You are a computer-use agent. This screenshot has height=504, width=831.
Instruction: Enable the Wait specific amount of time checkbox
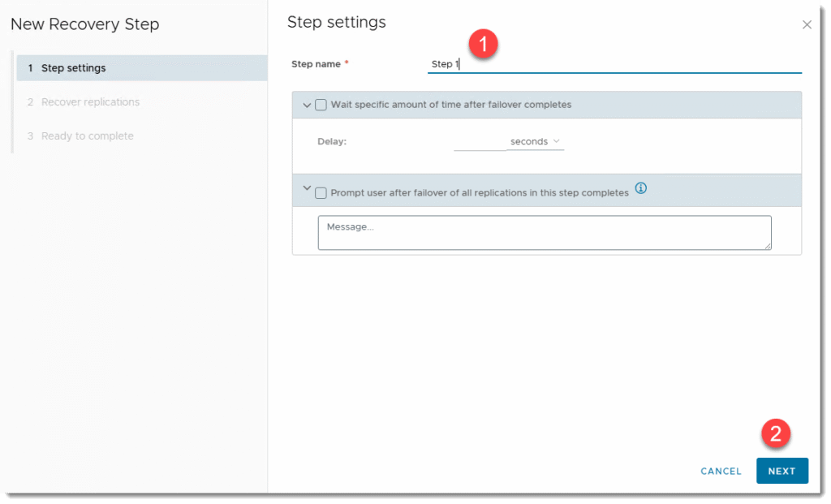321,105
